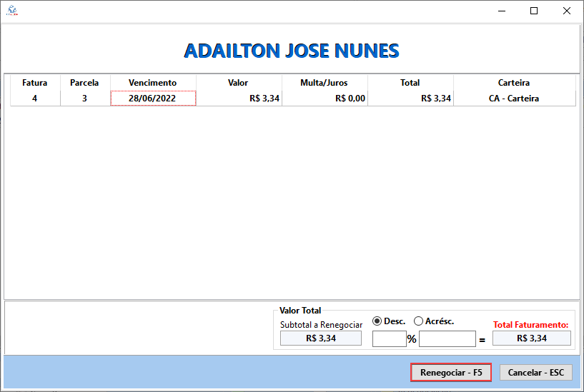This screenshot has width=584, height=392.
Task: Select the Parcela cell with value 3
Action: 84,99
